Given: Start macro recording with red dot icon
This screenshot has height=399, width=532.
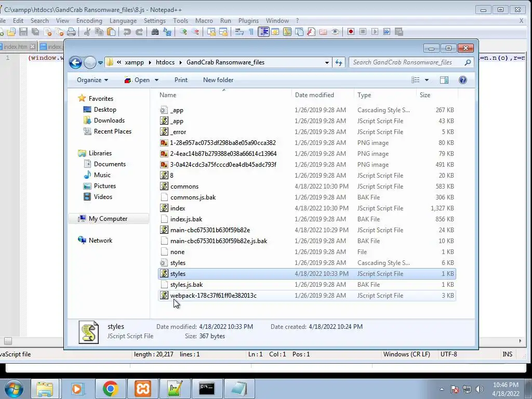Looking at the screenshot, I should [x=351, y=32].
